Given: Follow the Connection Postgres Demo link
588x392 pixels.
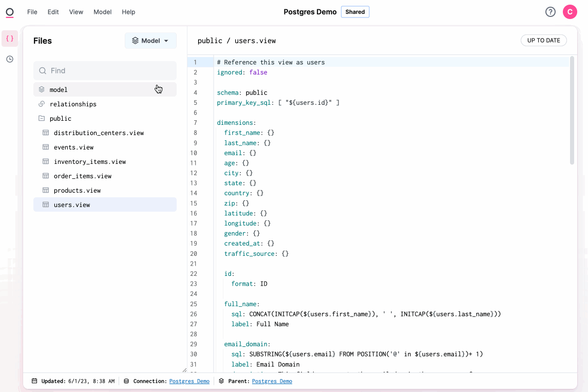Looking at the screenshot, I should [189, 381].
